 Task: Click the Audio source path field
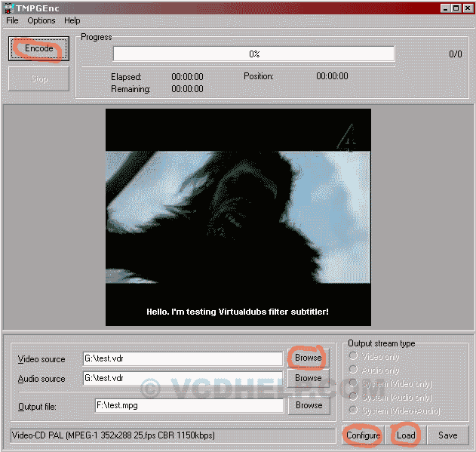[181, 378]
